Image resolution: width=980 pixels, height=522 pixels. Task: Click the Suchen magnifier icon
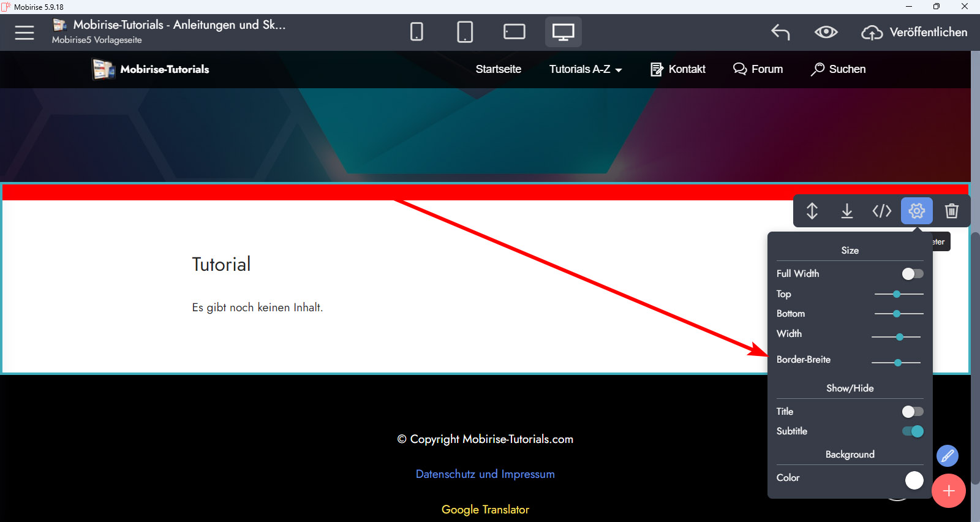[x=818, y=69]
